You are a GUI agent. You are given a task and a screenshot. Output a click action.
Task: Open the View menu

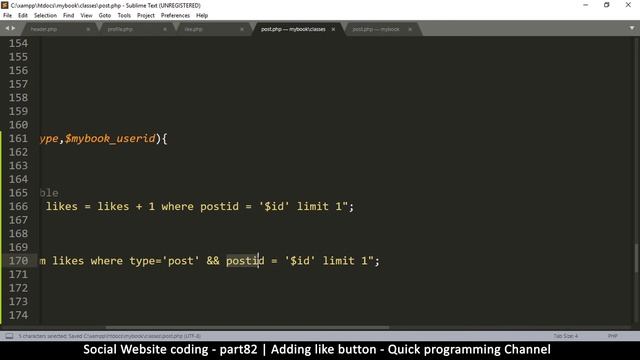pos(87,16)
